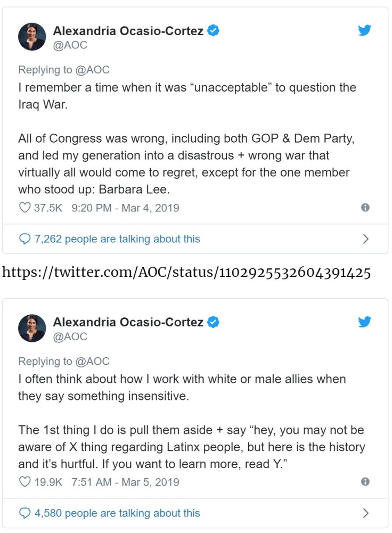Viewport: 392px width, 533px height.
Task: Like the Latinx allies tweet via heart icon
Action: click(24, 482)
